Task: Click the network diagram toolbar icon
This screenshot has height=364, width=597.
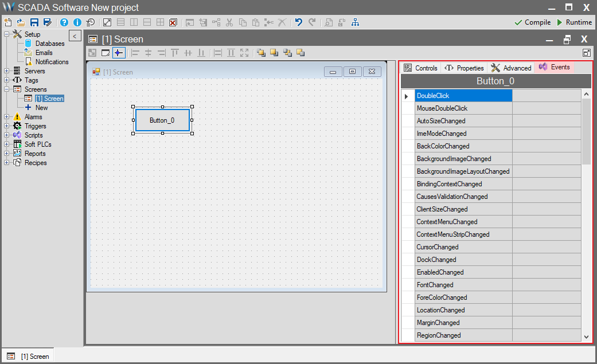Action: [356, 22]
